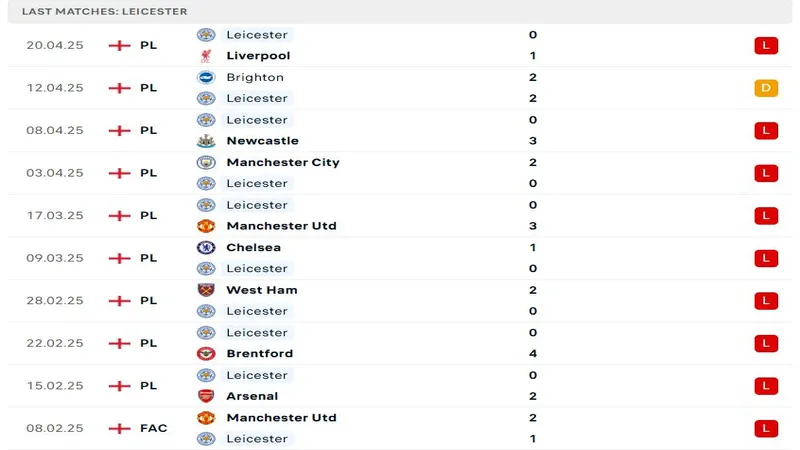Click the Brentford score of 4
The width and height of the screenshot is (800, 450).
click(533, 353)
